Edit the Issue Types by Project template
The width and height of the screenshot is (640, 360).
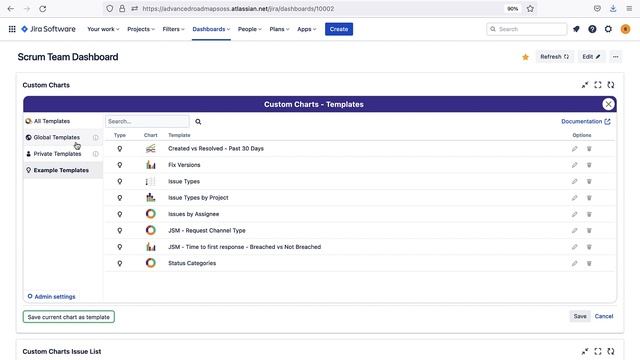(x=574, y=198)
